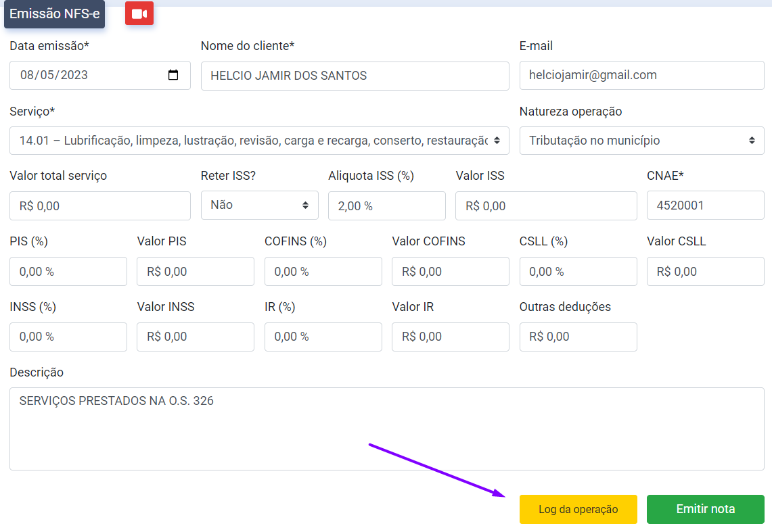The image size is (772, 532).
Task: Focus the Nome do cliente field
Action: (355, 76)
